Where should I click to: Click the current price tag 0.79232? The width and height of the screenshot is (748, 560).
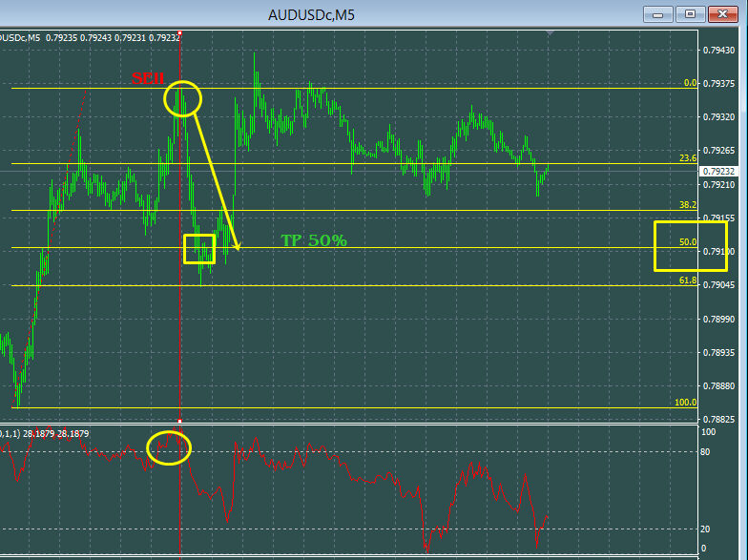point(718,172)
